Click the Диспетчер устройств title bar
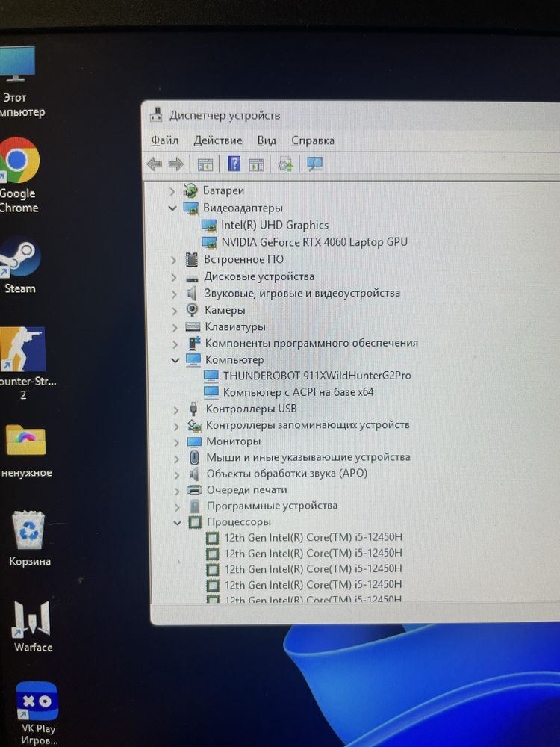The image size is (560, 747). [x=350, y=115]
